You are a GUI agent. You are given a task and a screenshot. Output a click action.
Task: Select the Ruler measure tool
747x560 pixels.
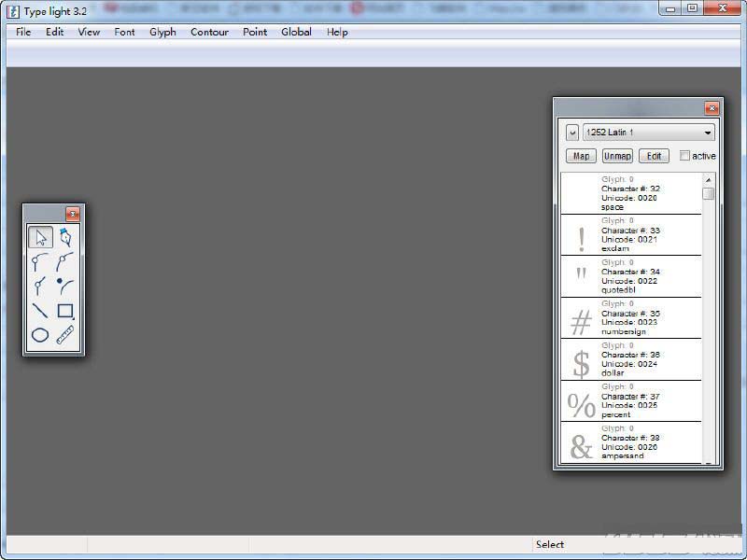tap(65, 335)
